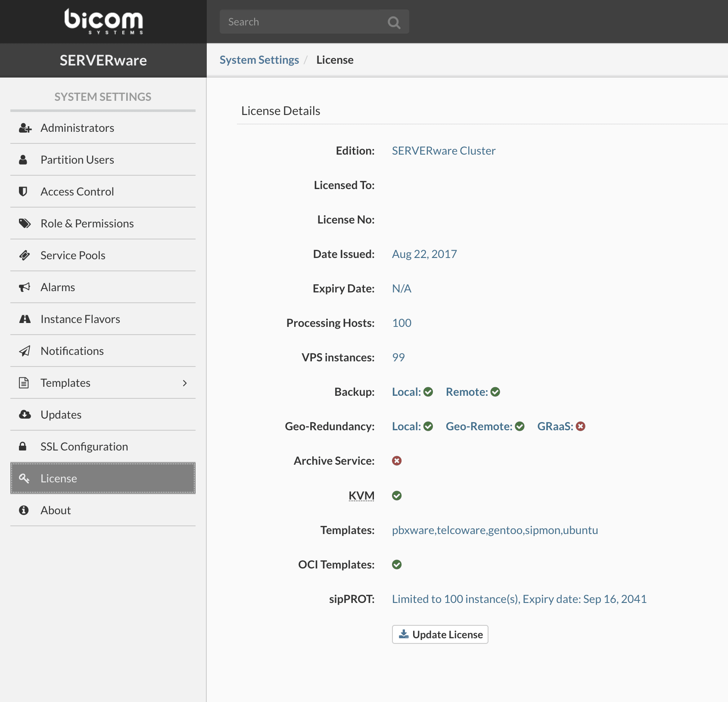728x702 pixels.
Task: Click the Administrators user-plus icon
Action: click(x=25, y=128)
